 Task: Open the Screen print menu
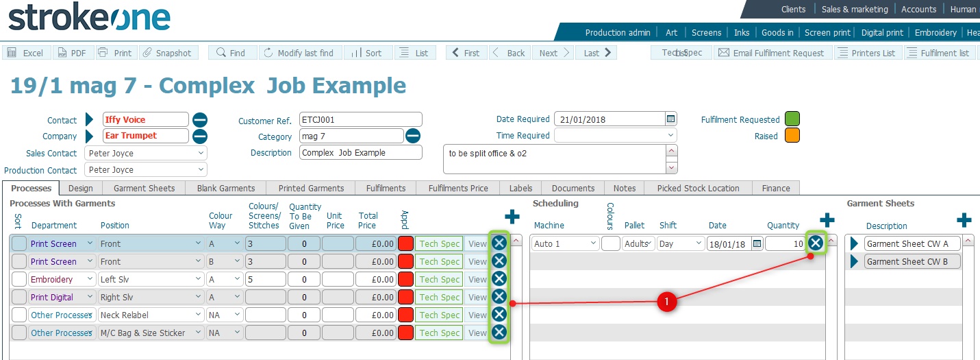[827, 32]
